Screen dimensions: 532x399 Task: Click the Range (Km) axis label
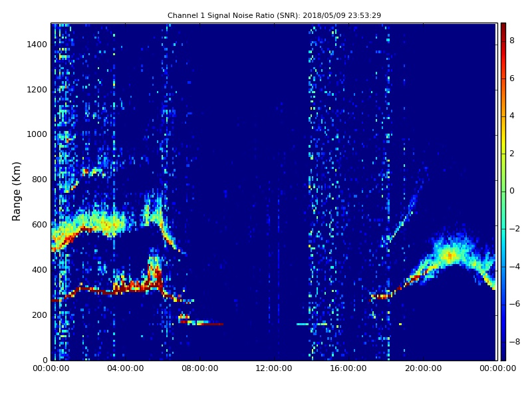[16, 192]
